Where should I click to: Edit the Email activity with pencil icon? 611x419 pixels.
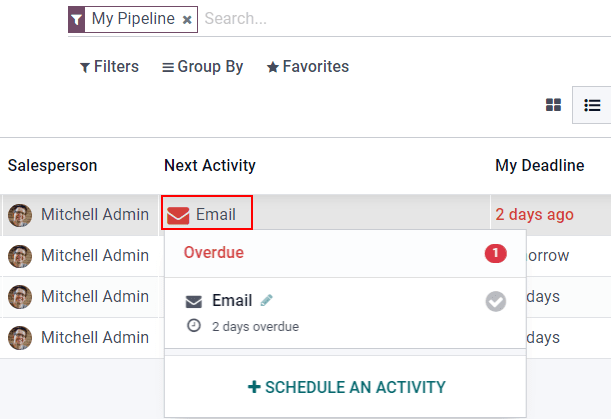[x=266, y=300]
